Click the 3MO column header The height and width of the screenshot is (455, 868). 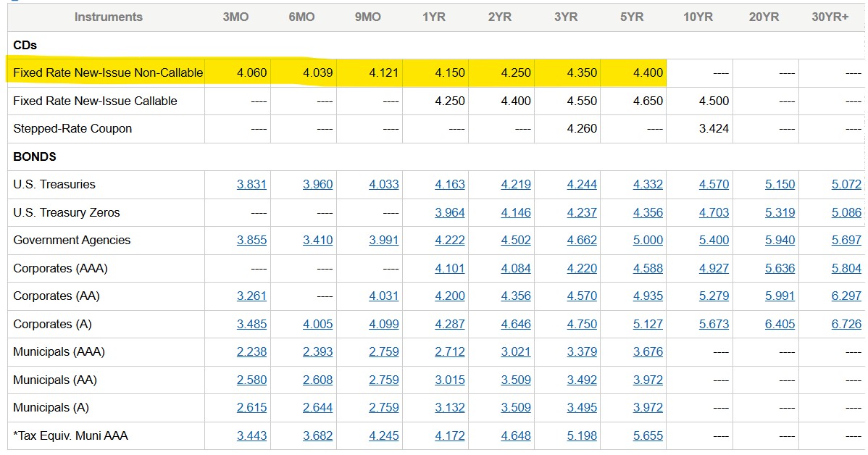235,17
